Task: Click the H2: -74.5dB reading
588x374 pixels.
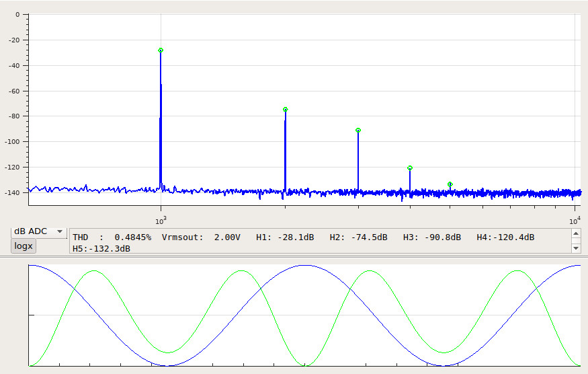Action: [358, 237]
